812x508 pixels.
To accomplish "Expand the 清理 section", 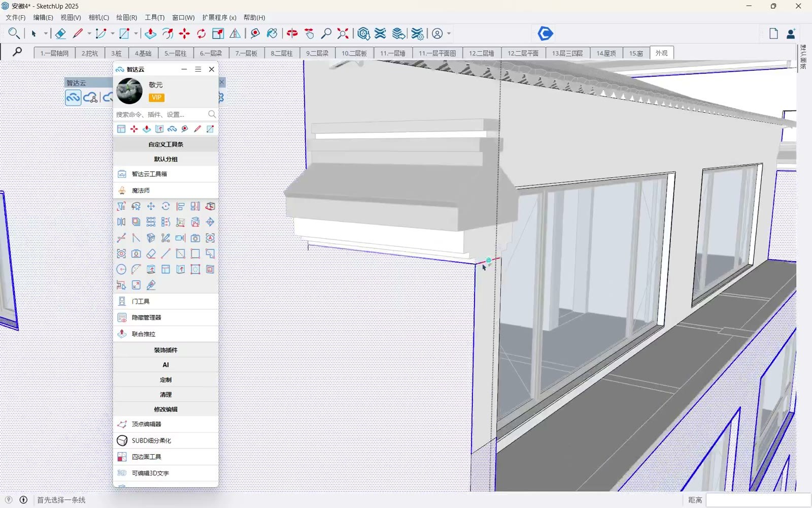I will click(x=166, y=394).
